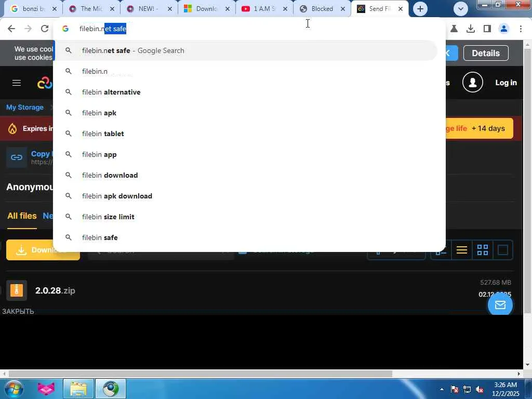This screenshot has width=532, height=399.
Task: Open the taskbar clock showing 3:26 AM
Action: (x=506, y=389)
